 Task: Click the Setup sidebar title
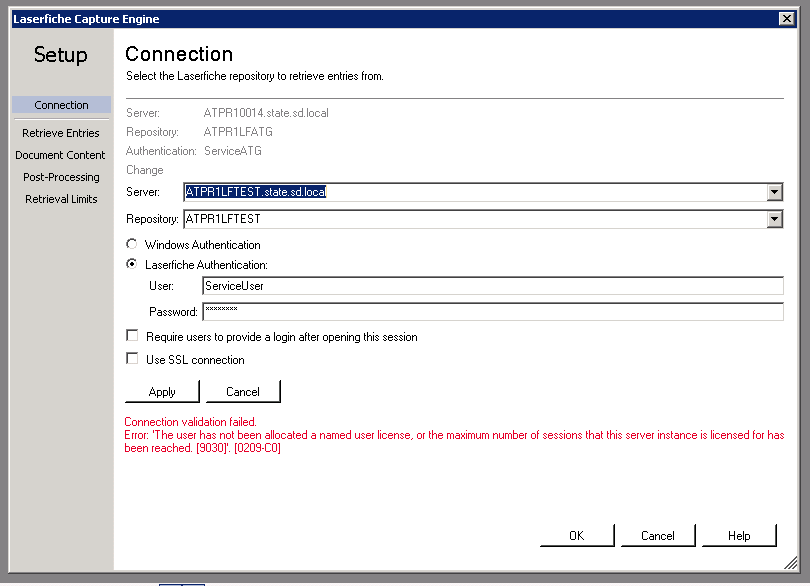[60, 54]
